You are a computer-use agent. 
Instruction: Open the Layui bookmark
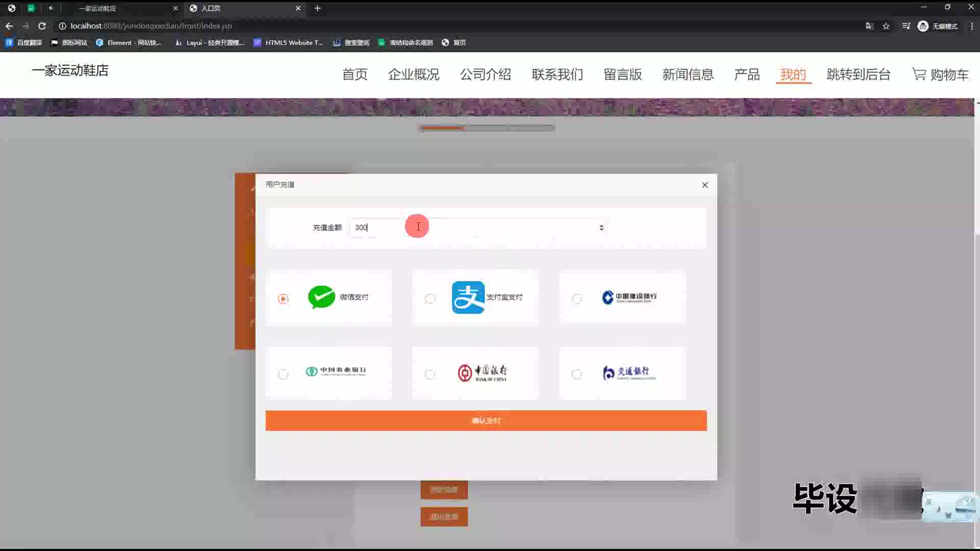click(x=210, y=42)
